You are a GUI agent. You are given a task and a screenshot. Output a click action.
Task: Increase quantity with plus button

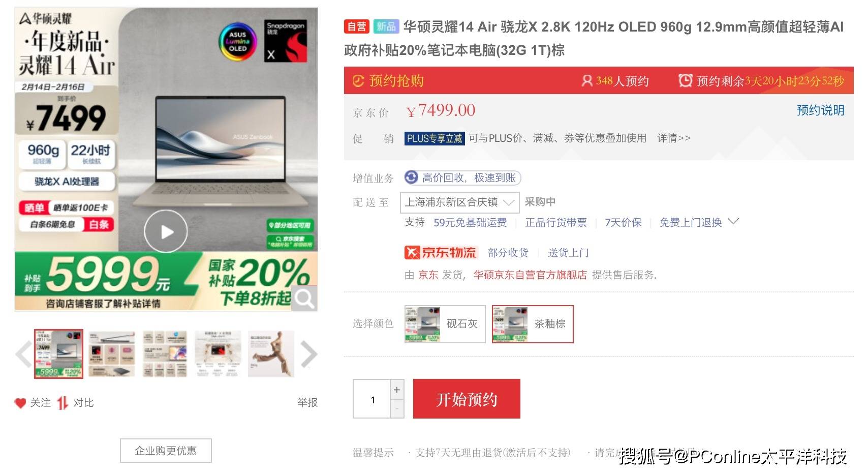tap(397, 390)
